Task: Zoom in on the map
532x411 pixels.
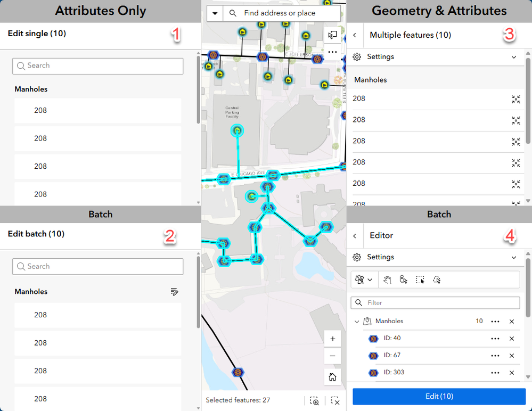Action: pyautogui.click(x=332, y=339)
